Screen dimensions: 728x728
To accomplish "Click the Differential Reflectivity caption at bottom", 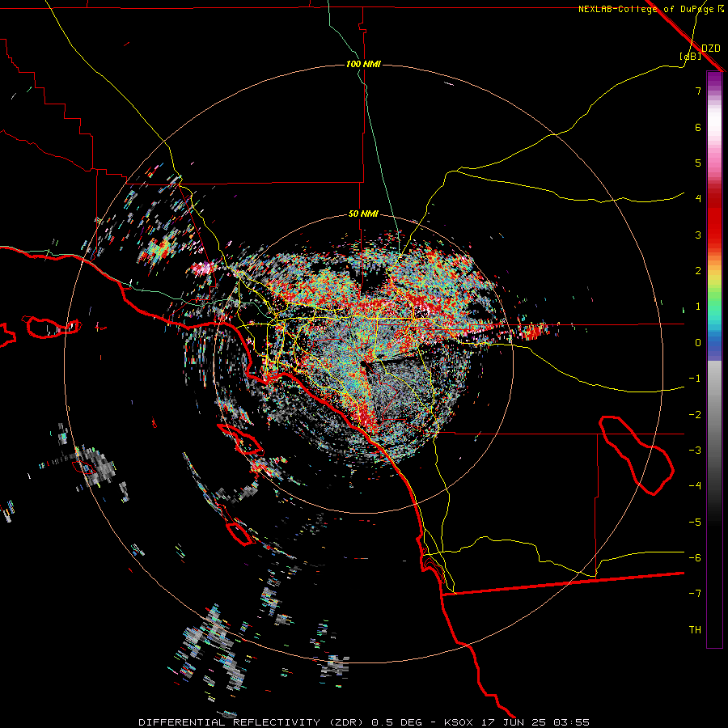I will [364, 722].
